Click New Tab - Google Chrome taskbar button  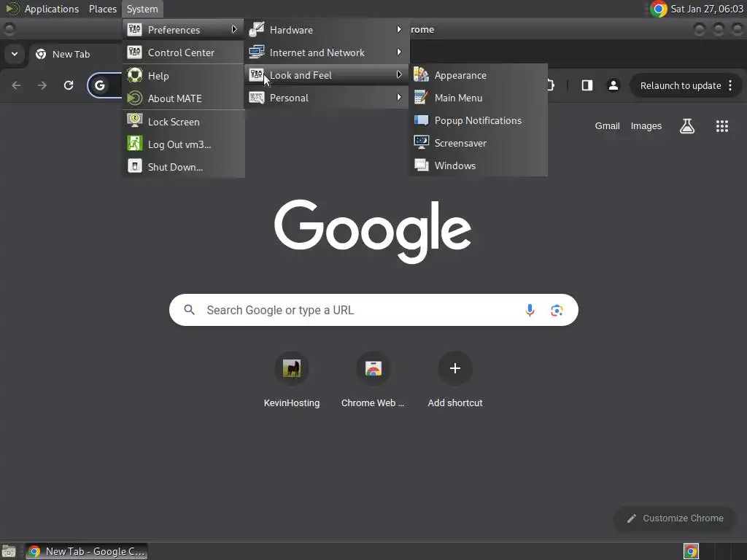(87, 551)
